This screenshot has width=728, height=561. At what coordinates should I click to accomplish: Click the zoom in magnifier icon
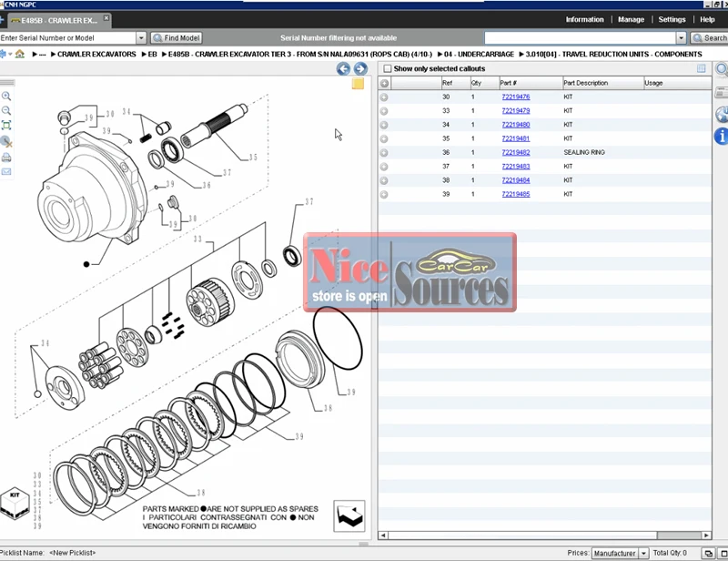coord(6,96)
